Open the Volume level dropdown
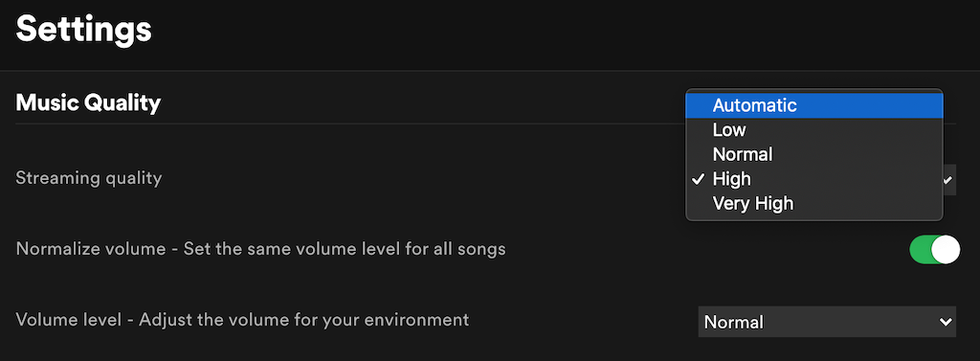This screenshot has width=980, height=361. point(827,322)
